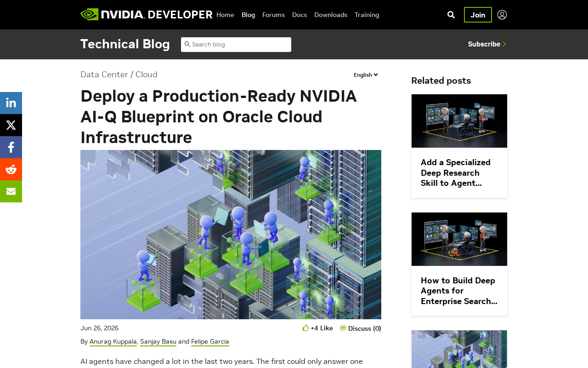
Task: Share the article via email icon
Action: (x=11, y=191)
